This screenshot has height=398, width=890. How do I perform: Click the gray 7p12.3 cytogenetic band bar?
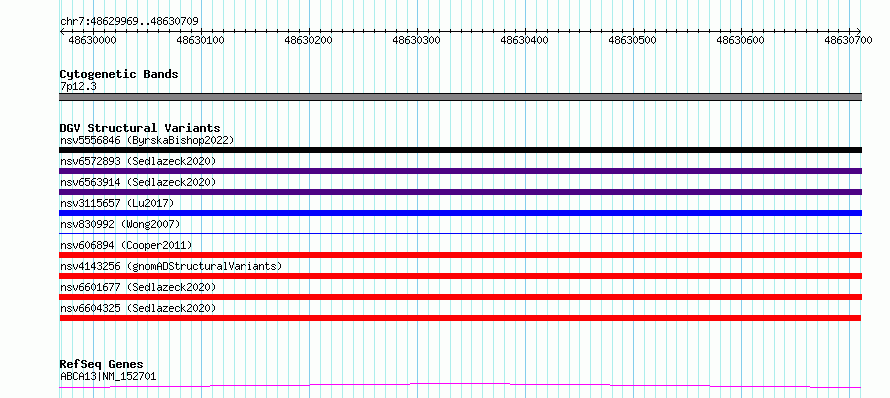[x=460, y=97]
